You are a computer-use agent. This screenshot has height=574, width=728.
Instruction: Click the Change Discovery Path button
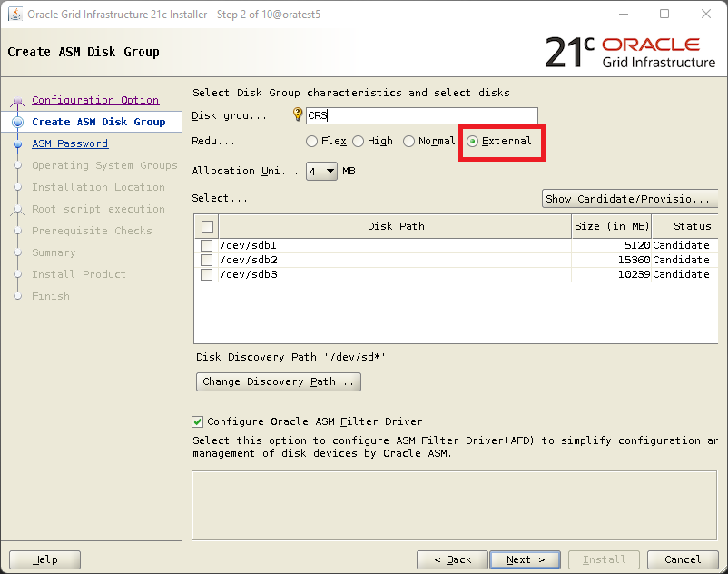tap(279, 381)
